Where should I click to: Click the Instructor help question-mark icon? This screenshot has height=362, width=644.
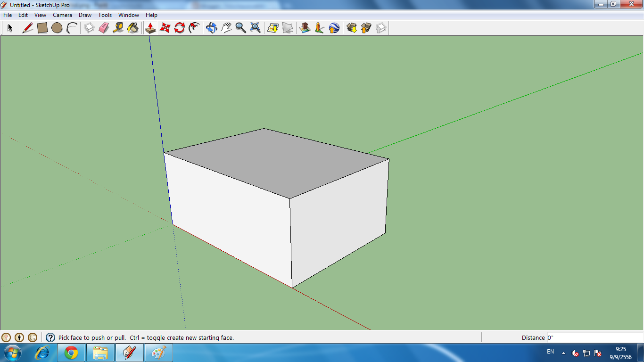click(50, 337)
